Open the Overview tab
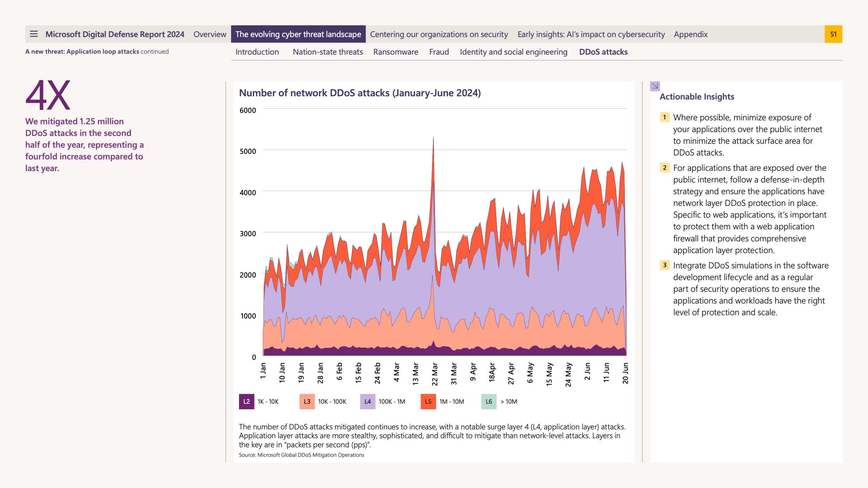The image size is (868, 488). click(210, 34)
